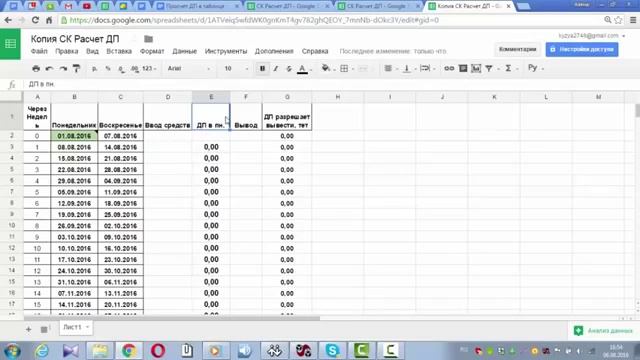Click browser reload button

36,20
